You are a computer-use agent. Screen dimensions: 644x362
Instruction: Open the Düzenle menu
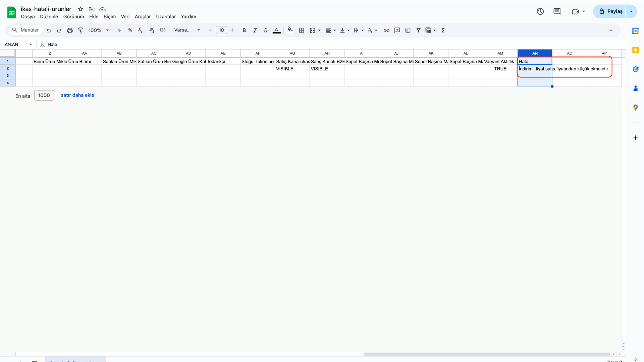[x=49, y=16]
